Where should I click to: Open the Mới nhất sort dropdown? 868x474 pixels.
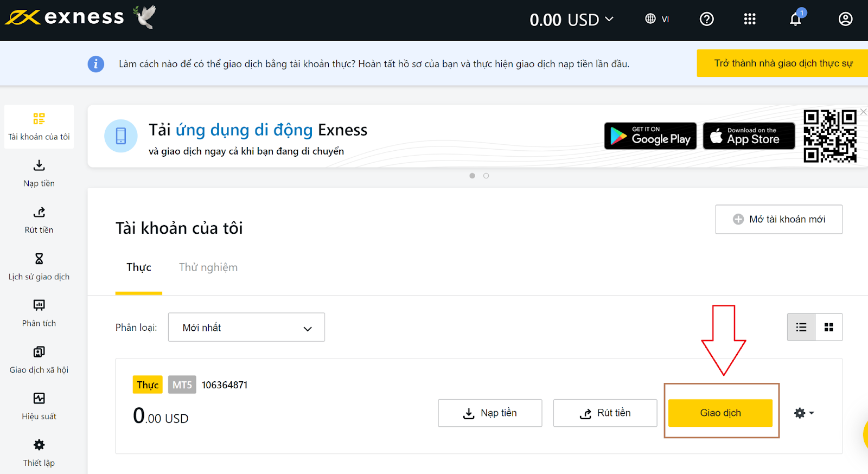click(x=246, y=327)
